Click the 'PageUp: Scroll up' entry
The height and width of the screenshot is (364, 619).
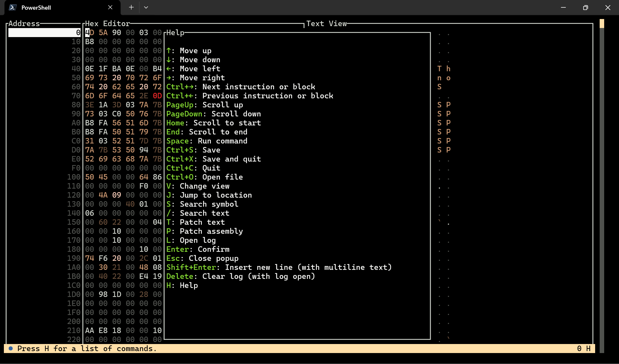204,105
